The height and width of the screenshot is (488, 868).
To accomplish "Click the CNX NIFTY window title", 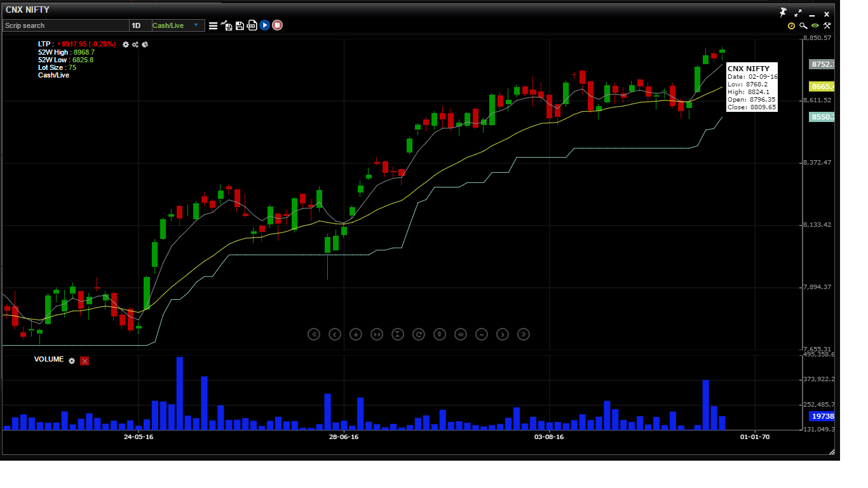I will 27,10.
